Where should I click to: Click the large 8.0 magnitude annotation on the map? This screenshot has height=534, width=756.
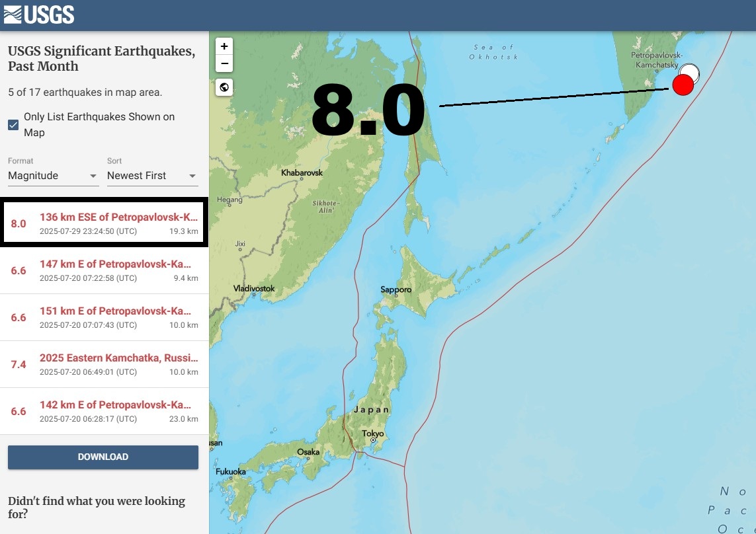[x=370, y=110]
